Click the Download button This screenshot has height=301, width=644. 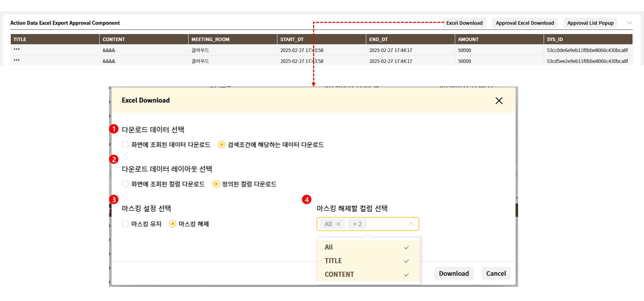[453, 273]
